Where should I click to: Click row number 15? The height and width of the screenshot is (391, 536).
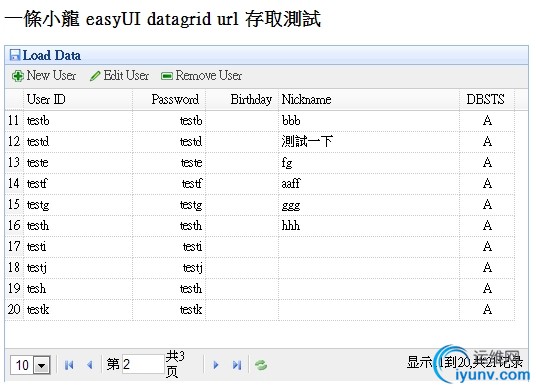pyautogui.click(x=14, y=205)
